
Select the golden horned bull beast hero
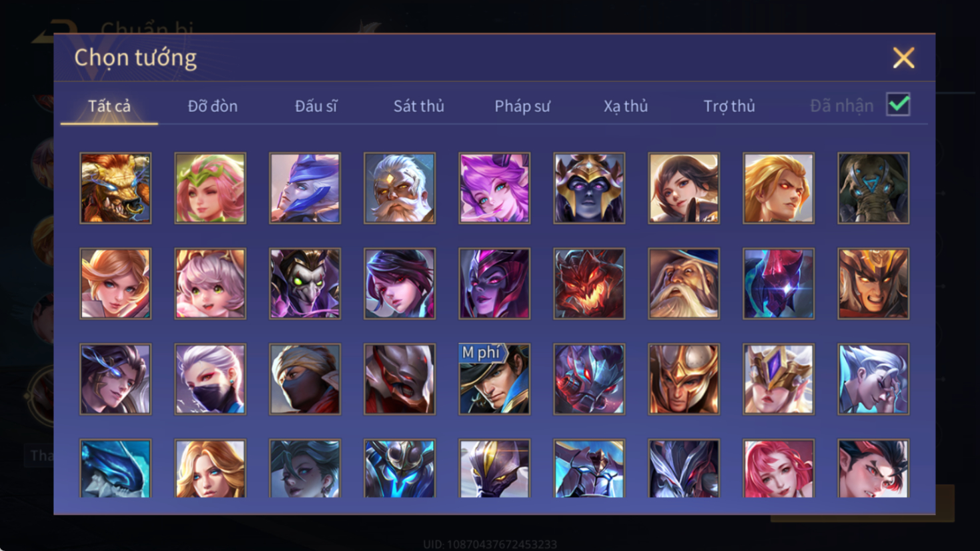[x=115, y=188]
